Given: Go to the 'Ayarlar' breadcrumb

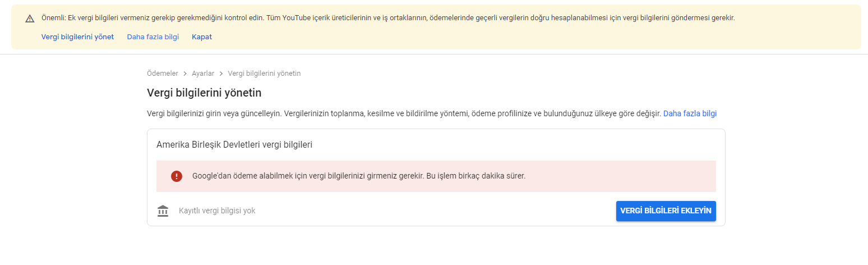Looking at the screenshot, I should pos(203,74).
